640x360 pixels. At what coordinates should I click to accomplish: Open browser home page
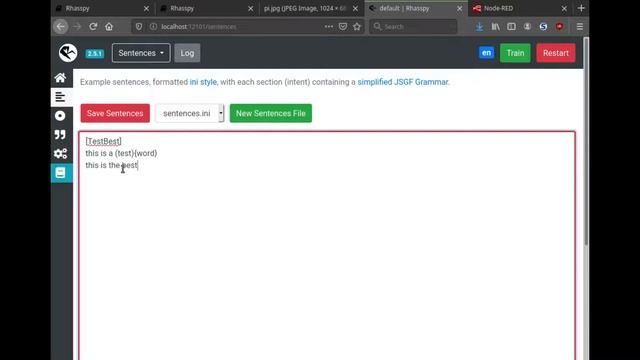[109, 27]
